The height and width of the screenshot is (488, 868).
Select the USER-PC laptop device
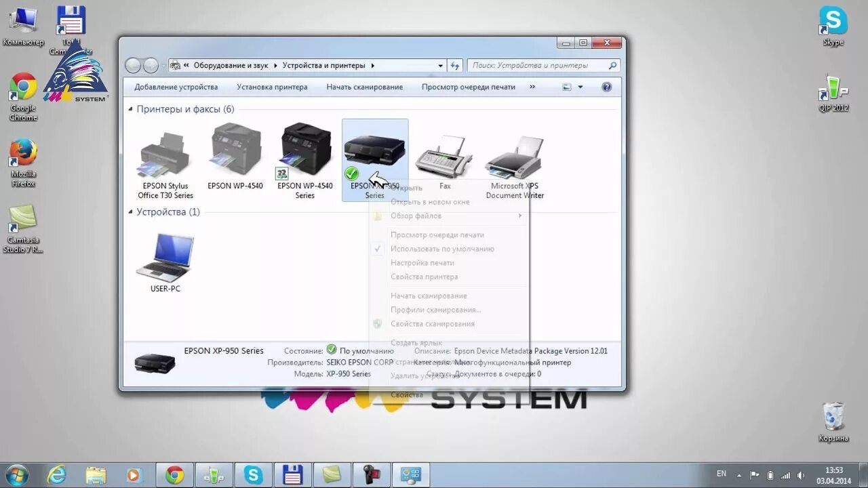coord(165,263)
